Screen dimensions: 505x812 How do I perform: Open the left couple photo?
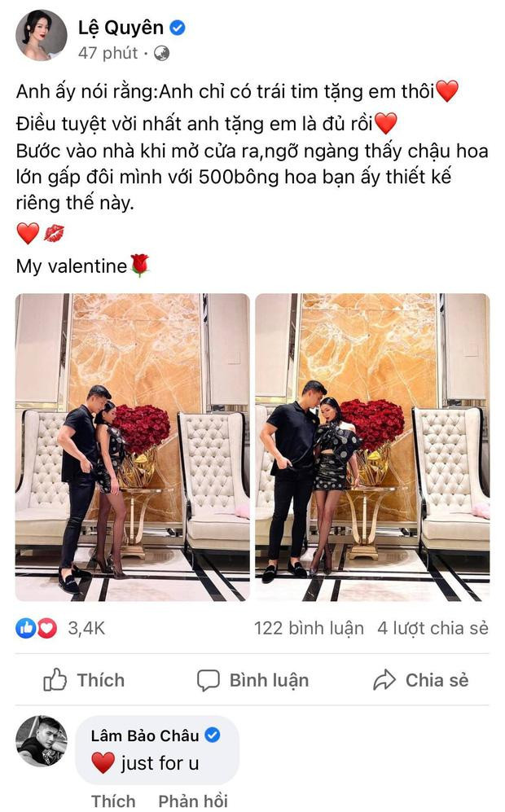point(133,447)
